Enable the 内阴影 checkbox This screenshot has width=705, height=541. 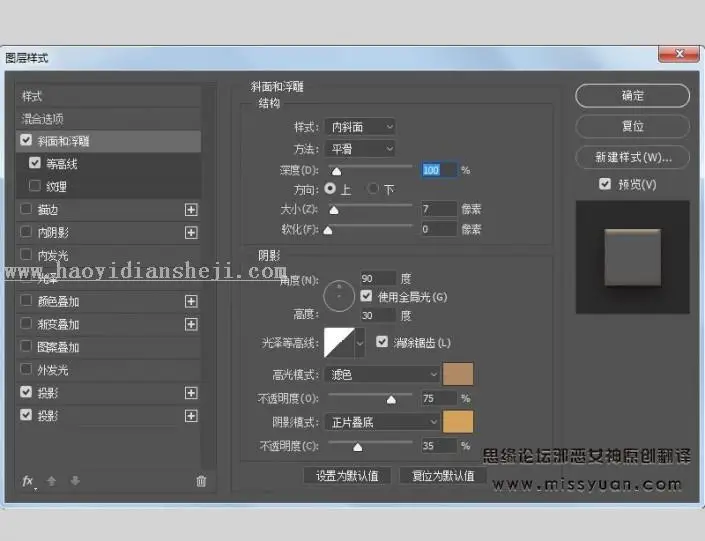pyautogui.click(x=26, y=232)
